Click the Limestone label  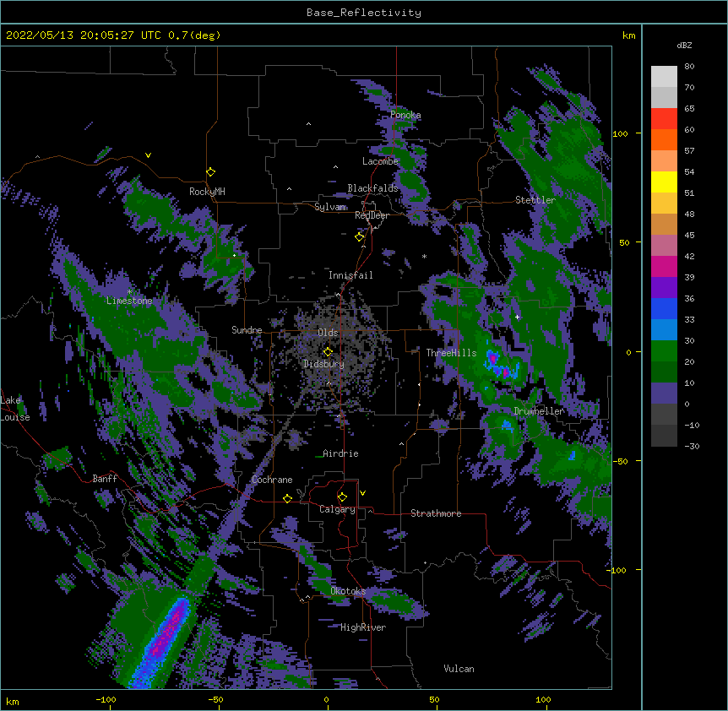coord(129,301)
